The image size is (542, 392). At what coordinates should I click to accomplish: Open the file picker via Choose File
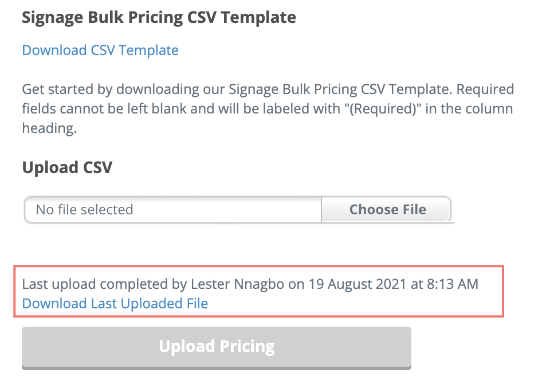pyautogui.click(x=386, y=209)
